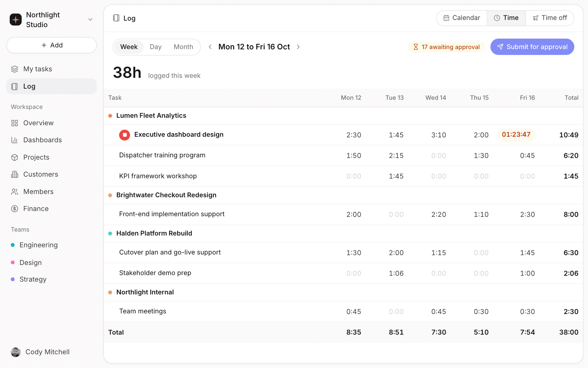The image size is (588, 368).
Task: Edit Monday time for Executive dashboard design
Action: coord(353,135)
